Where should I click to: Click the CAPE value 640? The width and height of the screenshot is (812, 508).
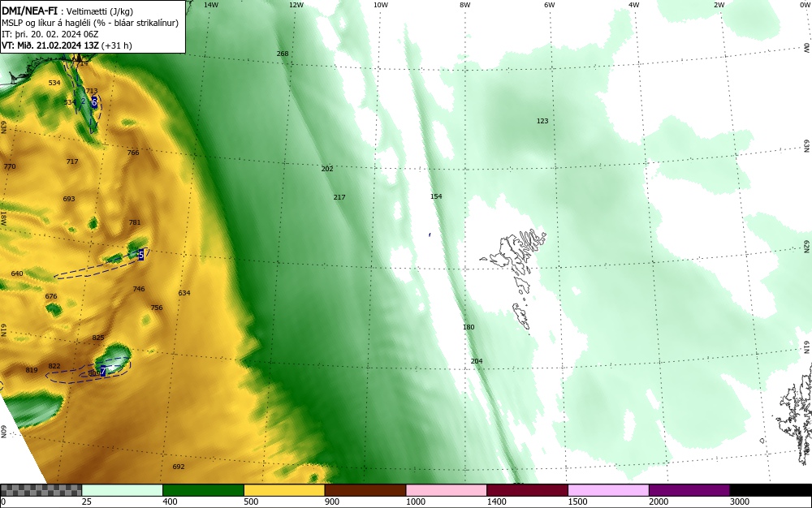coord(17,273)
